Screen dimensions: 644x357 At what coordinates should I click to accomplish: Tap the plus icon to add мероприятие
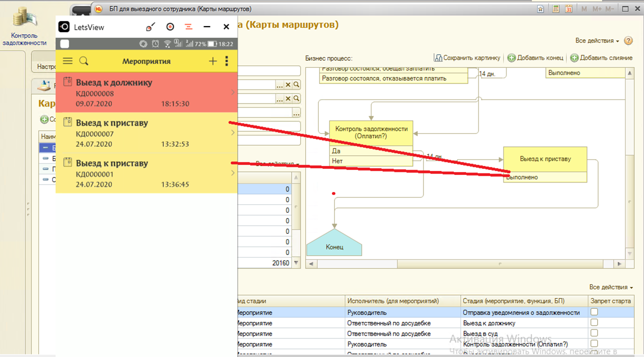(x=213, y=61)
